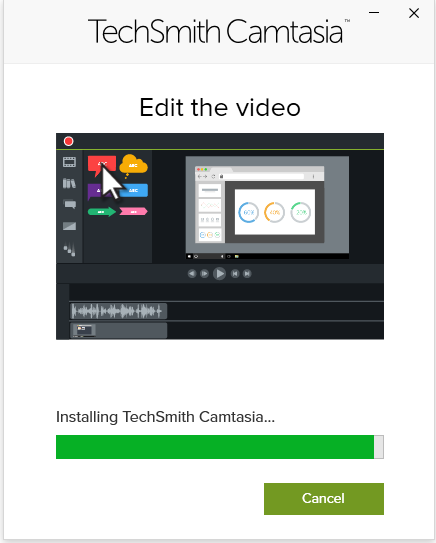Click "Installing TechSmith Camtasia..." status text
The width and height of the screenshot is (436, 543).
tap(165, 417)
